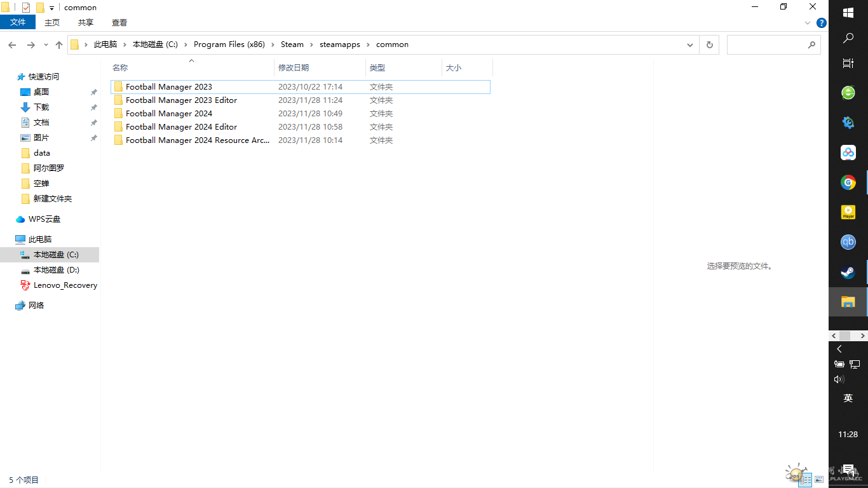Open the quick access toolbar customize dropdown
Screen dimensions: 868x488
point(51,8)
